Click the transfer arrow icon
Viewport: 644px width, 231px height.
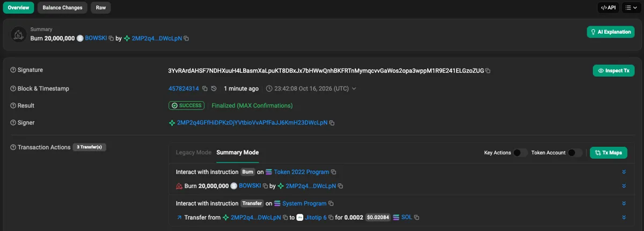click(x=179, y=218)
